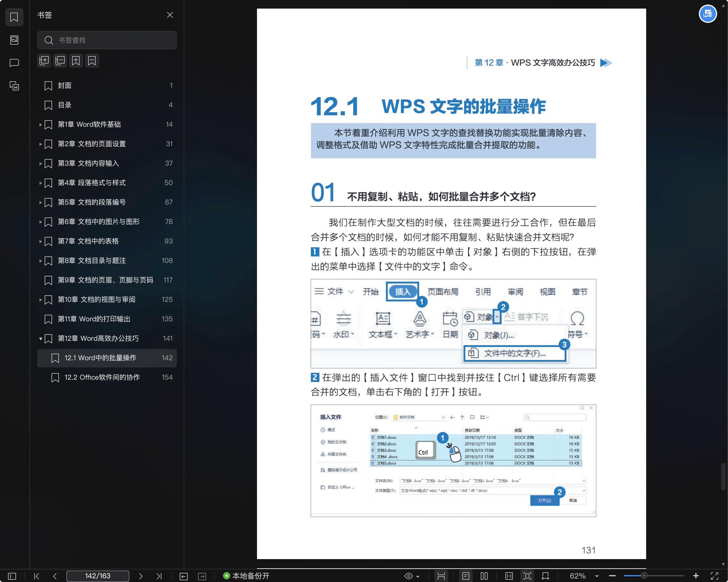Open the 封面 bookmark

click(107, 86)
